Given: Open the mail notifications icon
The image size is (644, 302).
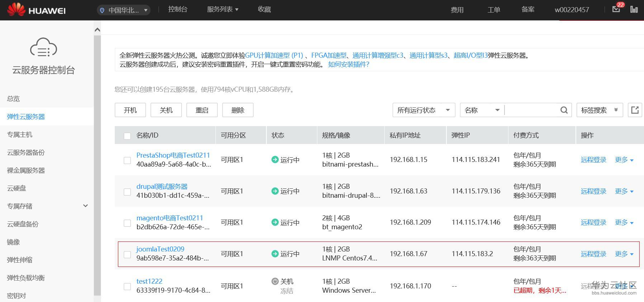Looking at the screenshot, I should tap(616, 10).
